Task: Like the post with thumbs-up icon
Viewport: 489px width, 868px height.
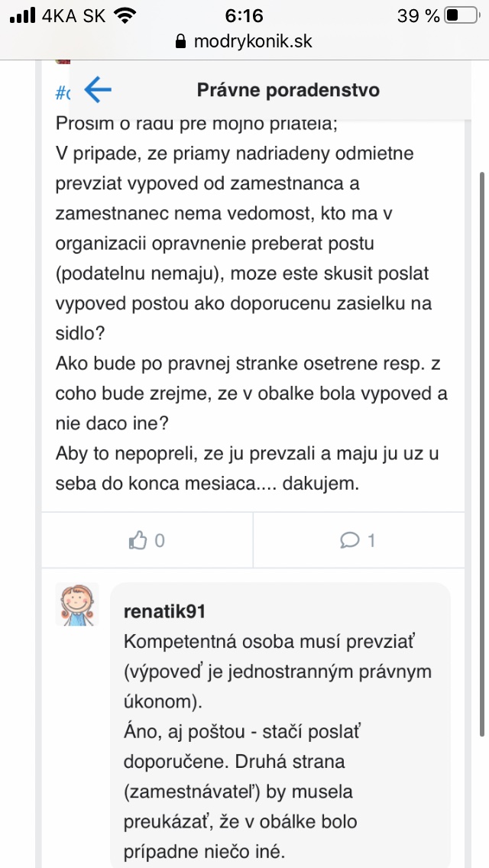Action: [138, 541]
